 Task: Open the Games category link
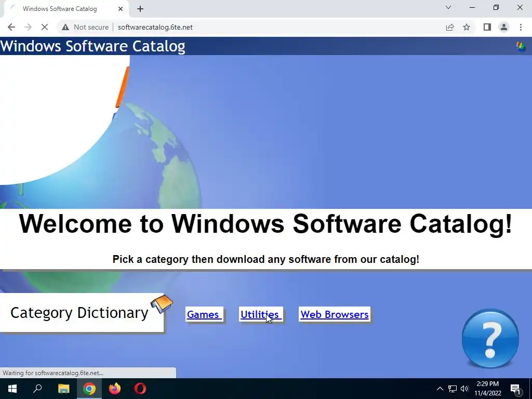pos(204,314)
